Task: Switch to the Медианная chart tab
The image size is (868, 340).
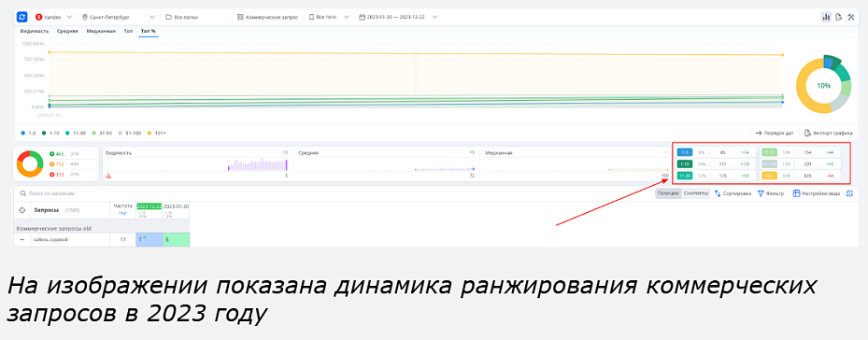Action: (x=101, y=31)
